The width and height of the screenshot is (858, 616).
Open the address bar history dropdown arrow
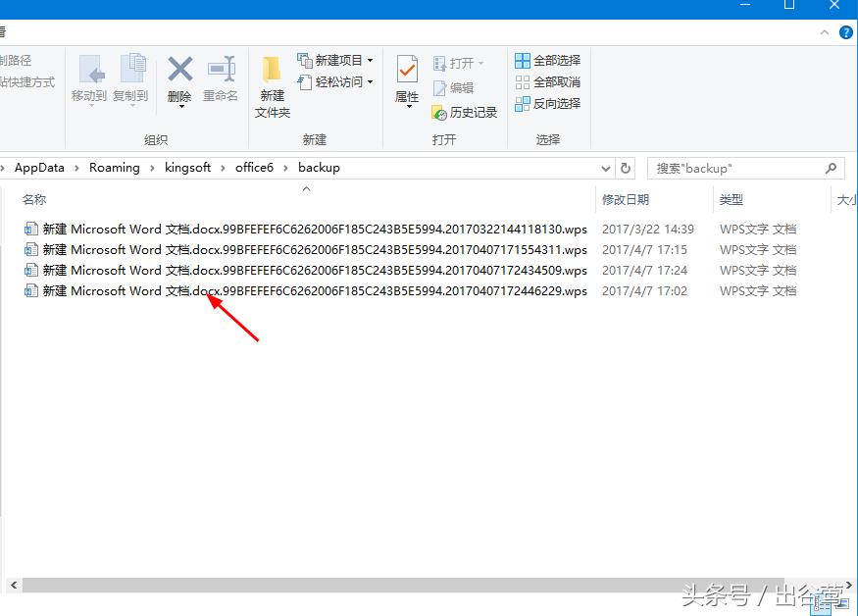pos(606,168)
